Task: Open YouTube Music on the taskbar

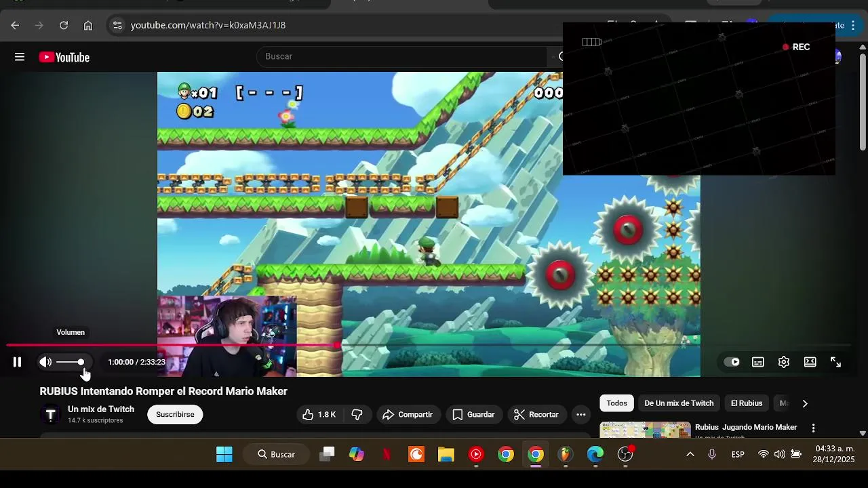Action: click(x=476, y=454)
